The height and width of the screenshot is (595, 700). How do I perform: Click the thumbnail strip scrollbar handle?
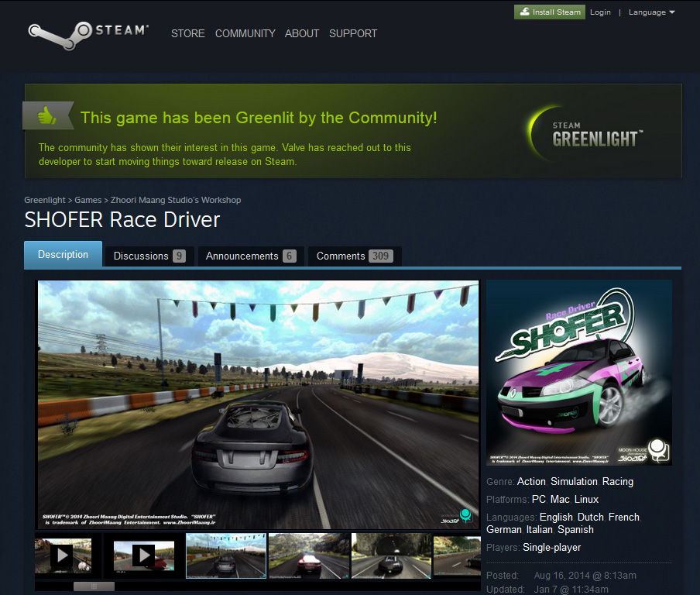pos(94,586)
